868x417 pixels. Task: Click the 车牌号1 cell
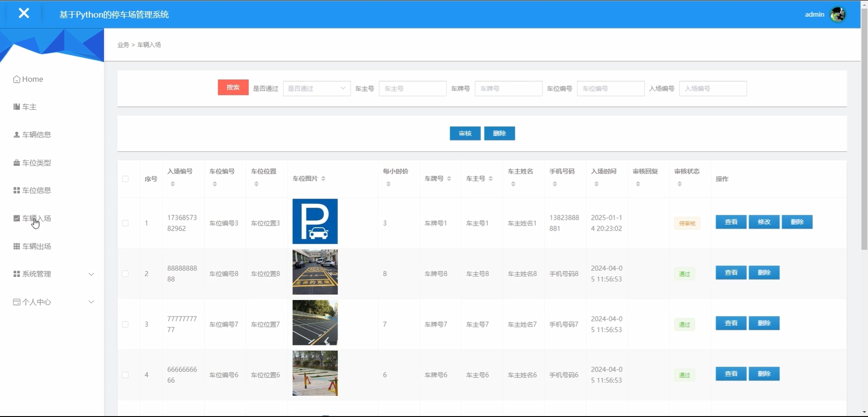tap(436, 223)
